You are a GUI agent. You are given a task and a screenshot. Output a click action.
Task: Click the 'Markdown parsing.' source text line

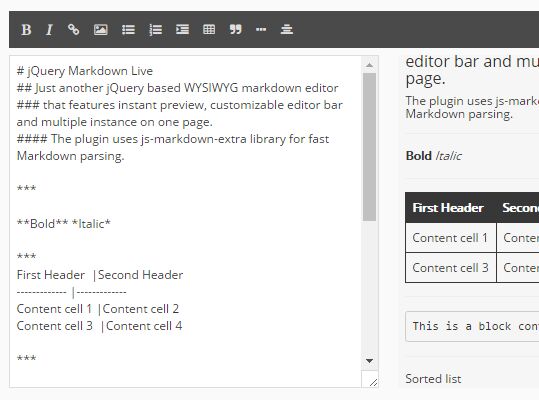click(x=70, y=156)
